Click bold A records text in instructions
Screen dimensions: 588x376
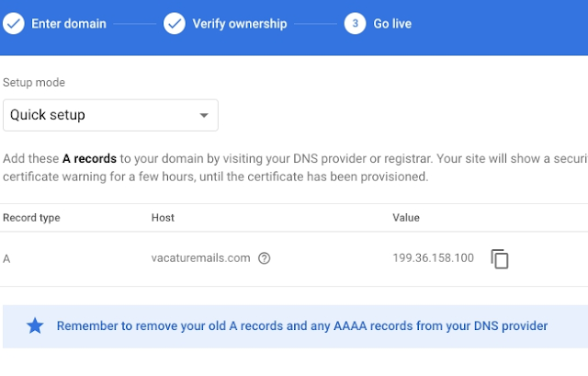point(89,159)
